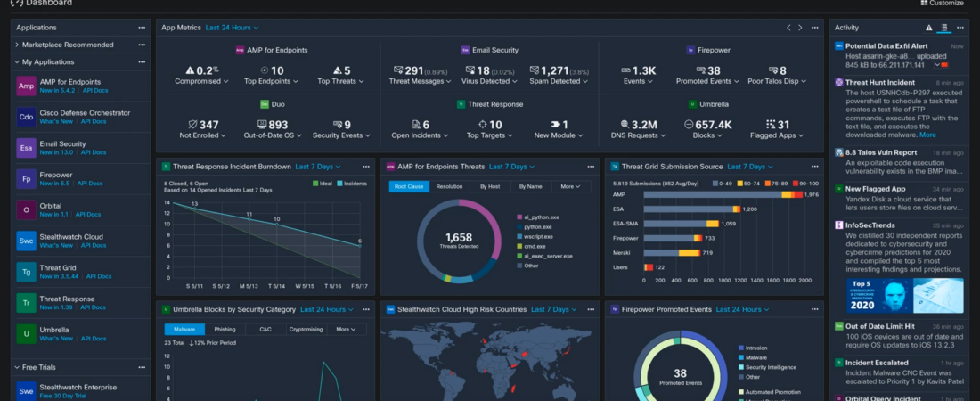Viewport: 980px width, 401px height.
Task: Select the Activity feed list icon
Action: click(x=944, y=28)
